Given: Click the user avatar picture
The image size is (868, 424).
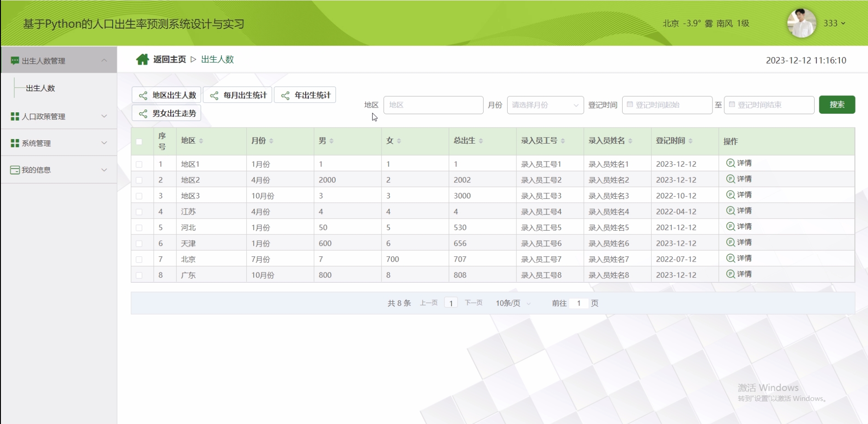Looking at the screenshot, I should pyautogui.click(x=801, y=23).
